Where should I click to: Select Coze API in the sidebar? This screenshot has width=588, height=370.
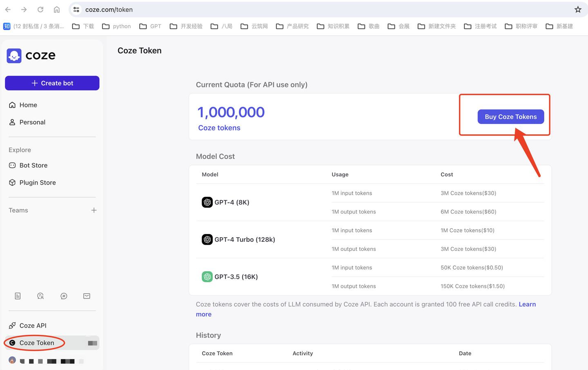click(33, 325)
